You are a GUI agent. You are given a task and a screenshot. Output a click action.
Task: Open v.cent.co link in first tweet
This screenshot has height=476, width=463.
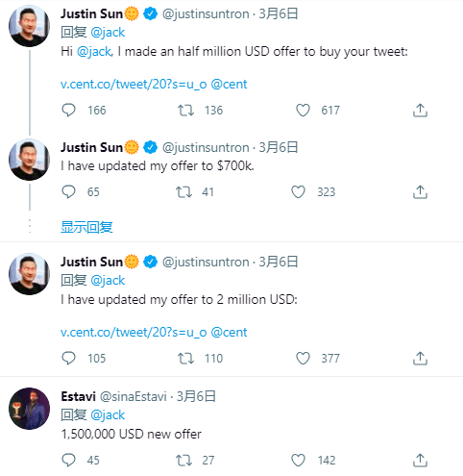point(134,85)
